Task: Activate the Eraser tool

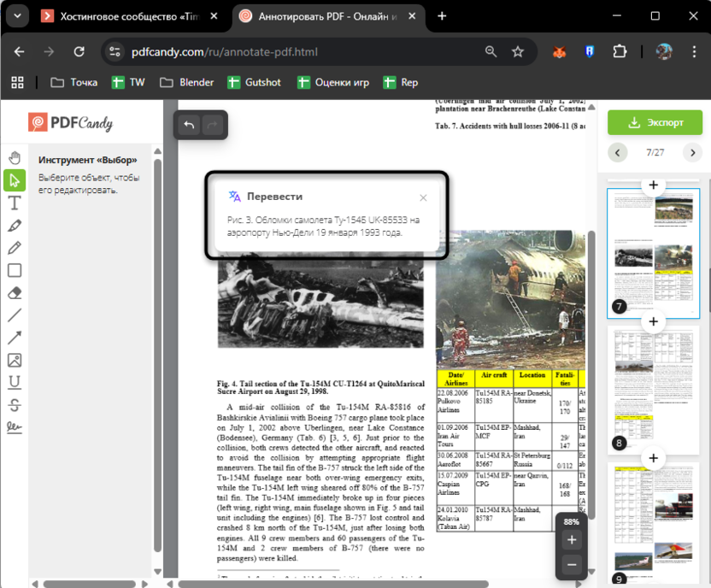Action: (14, 292)
